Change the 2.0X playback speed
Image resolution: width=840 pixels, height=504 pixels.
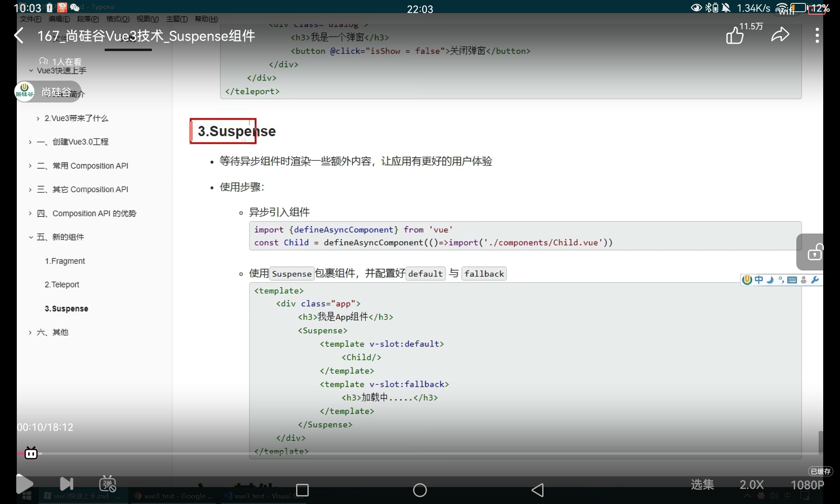click(751, 485)
